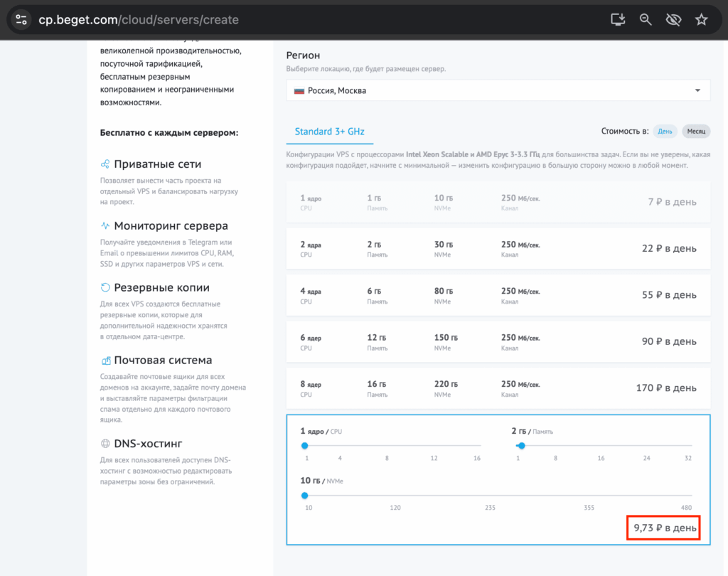Click the DNS-хостинг globe icon
Screen dimensions: 728x576
click(105, 444)
